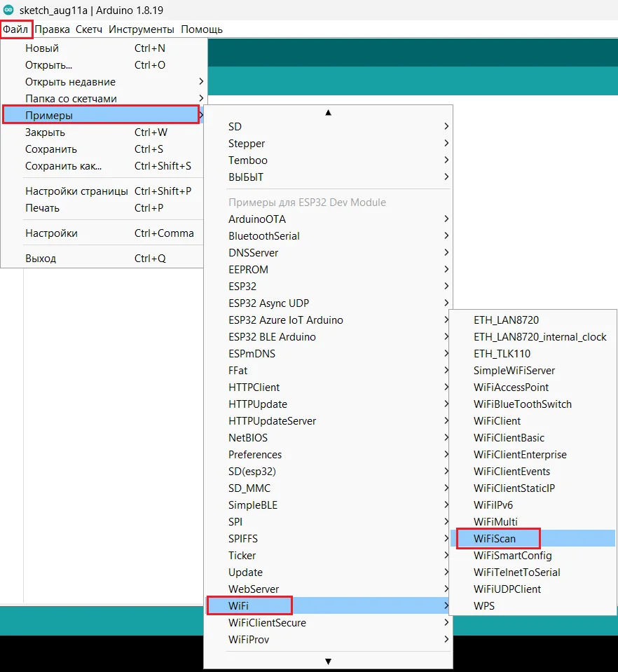The width and height of the screenshot is (618, 672).
Task: Open the Файл menu
Action: coord(15,29)
